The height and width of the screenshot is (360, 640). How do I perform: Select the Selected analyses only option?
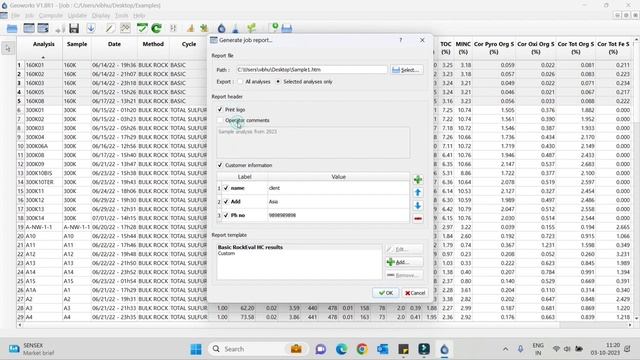tap(278, 82)
